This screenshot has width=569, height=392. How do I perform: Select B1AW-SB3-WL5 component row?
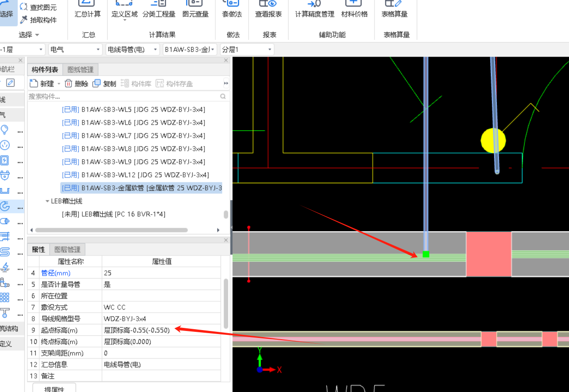point(133,109)
